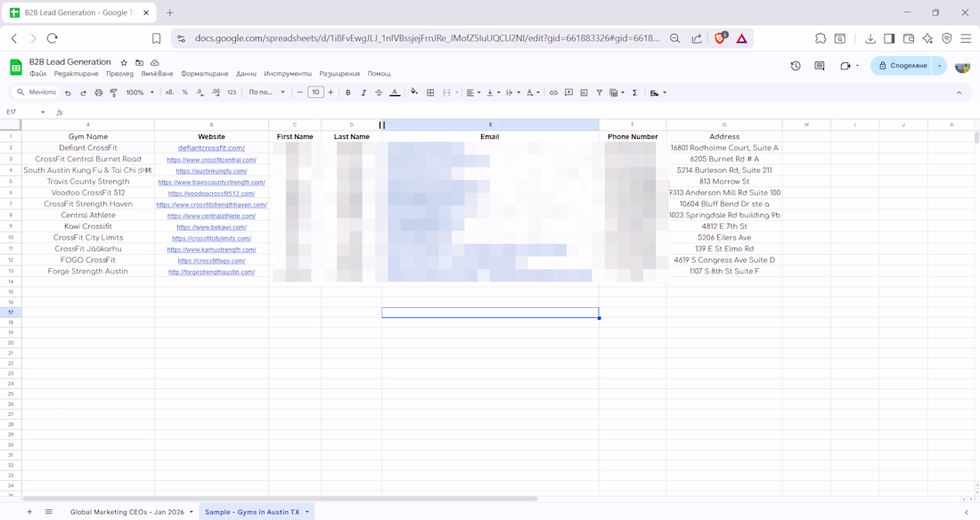The width and height of the screenshot is (980, 520).
Task: Open the font family dropdown
Action: point(266,93)
